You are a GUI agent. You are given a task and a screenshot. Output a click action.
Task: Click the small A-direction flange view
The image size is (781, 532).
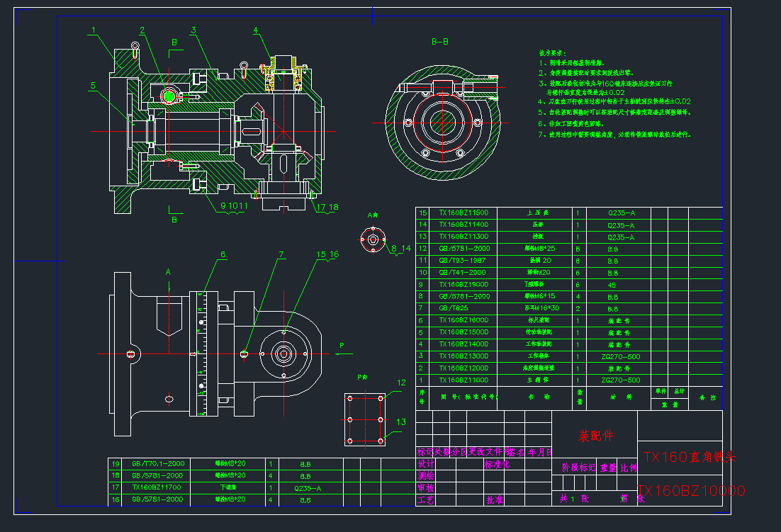pos(372,239)
